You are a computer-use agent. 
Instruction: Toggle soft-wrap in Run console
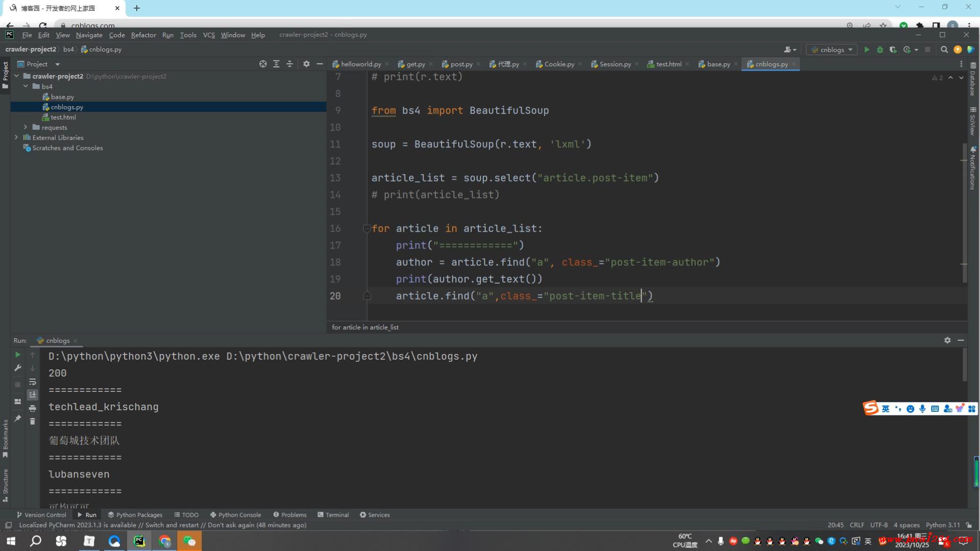pyautogui.click(x=33, y=382)
